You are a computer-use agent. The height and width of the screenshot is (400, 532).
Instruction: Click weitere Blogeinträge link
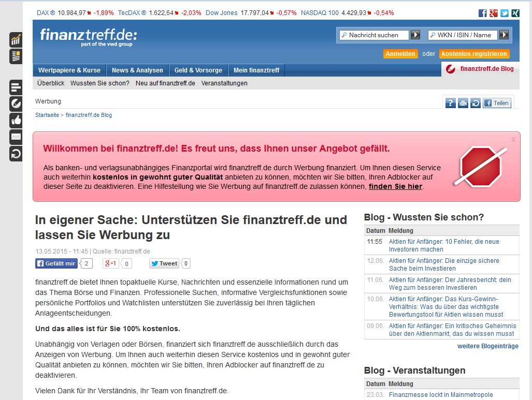click(488, 346)
